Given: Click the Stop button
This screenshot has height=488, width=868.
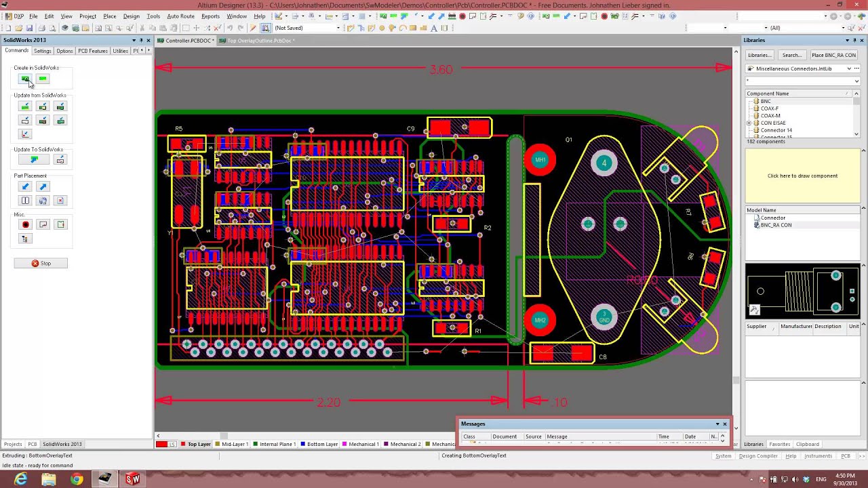Looking at the screenshot, I should [x=41, y=264].
